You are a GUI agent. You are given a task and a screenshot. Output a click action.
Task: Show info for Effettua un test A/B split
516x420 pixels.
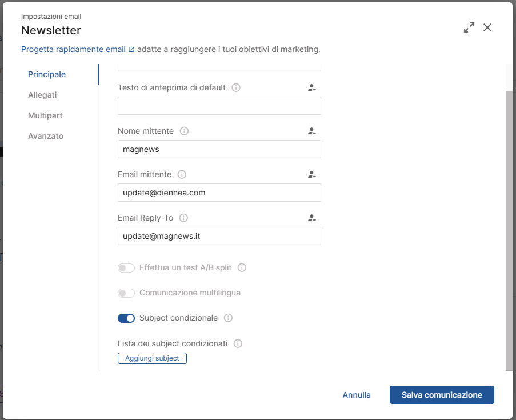[242, 267]
